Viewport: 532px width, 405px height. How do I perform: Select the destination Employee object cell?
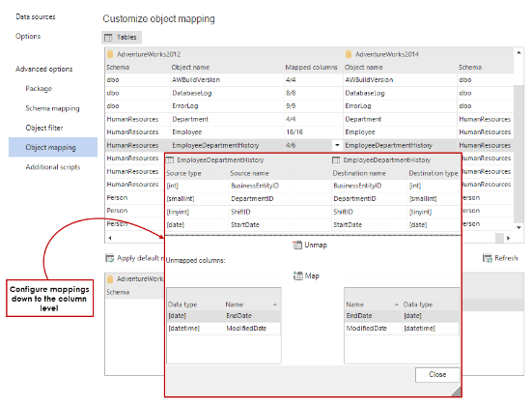coord(400,132)
